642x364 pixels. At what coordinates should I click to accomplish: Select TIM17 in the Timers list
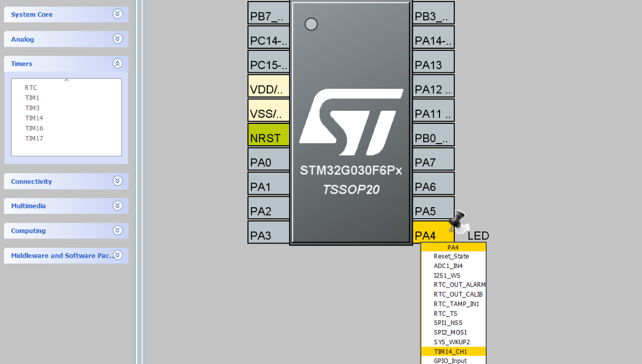point(34,139)
